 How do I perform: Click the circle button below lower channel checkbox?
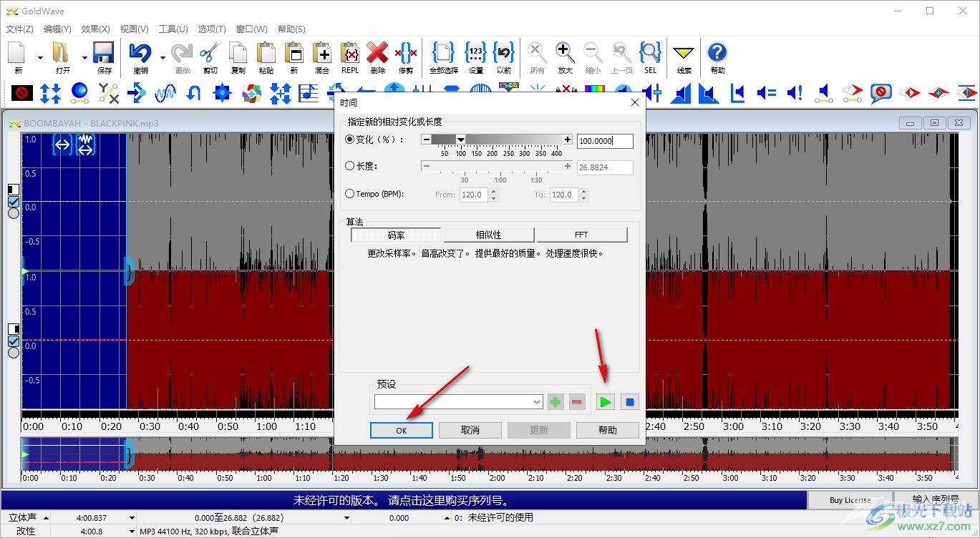pos(13,353)
